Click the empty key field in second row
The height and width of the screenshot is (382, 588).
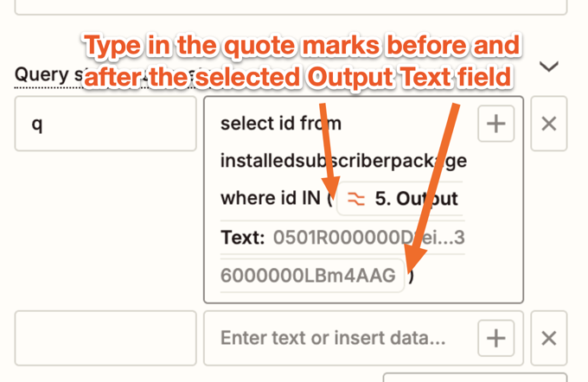(x=105, y=338)
